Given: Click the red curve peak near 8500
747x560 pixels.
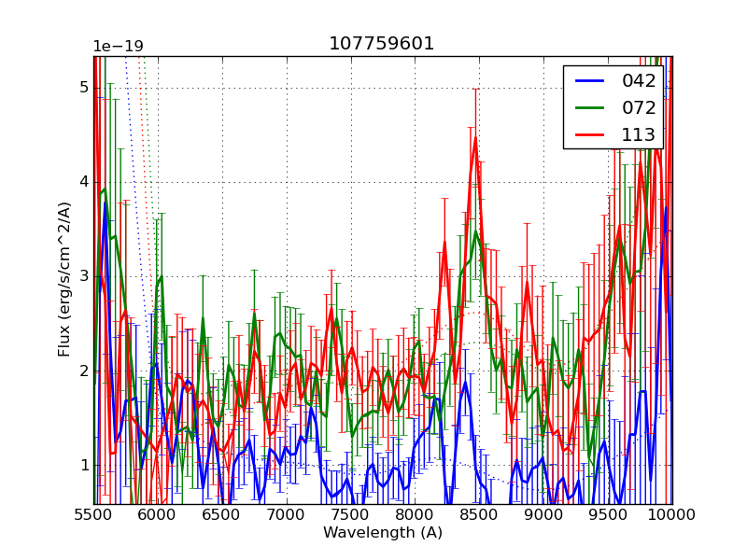Looking at the screenshot, I should coord(475,138).
